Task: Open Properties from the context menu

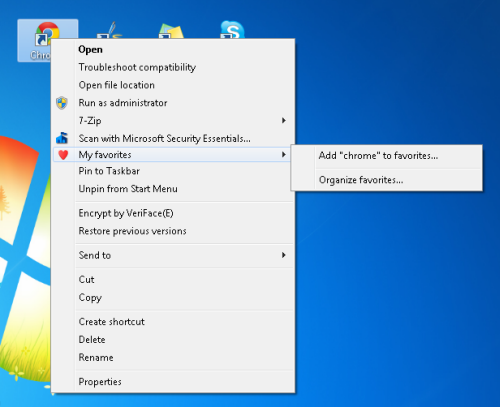Action: pos(173,382)
